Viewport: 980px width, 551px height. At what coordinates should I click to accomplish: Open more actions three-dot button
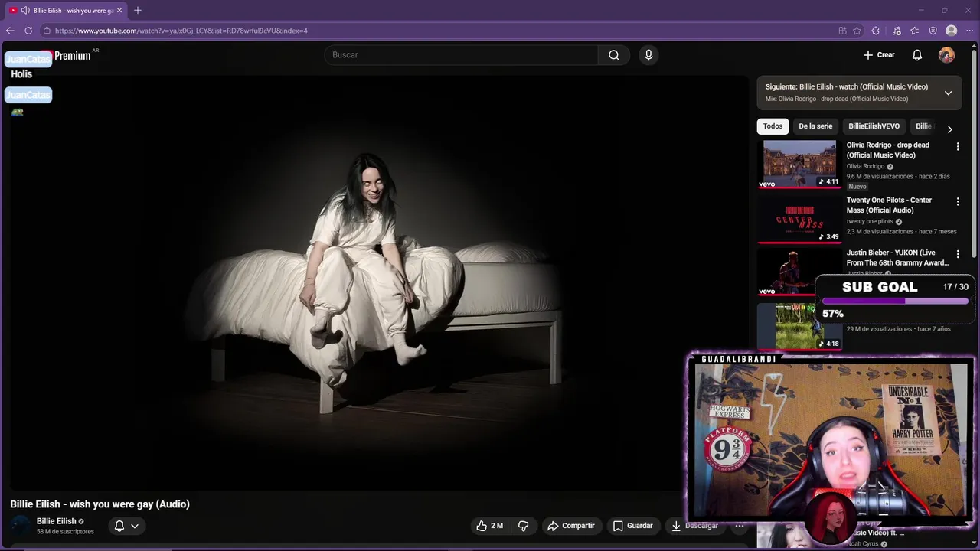pyautogui.click(x=740, y=526)
